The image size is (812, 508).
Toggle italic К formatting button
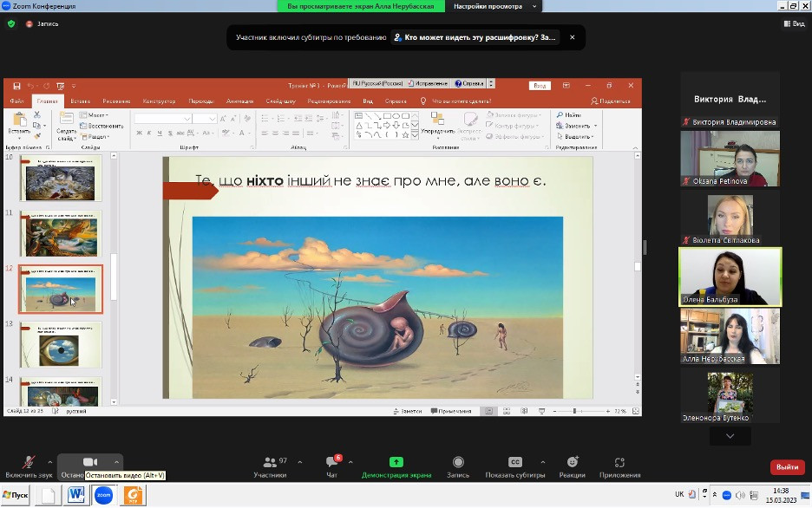coord(149,133)
